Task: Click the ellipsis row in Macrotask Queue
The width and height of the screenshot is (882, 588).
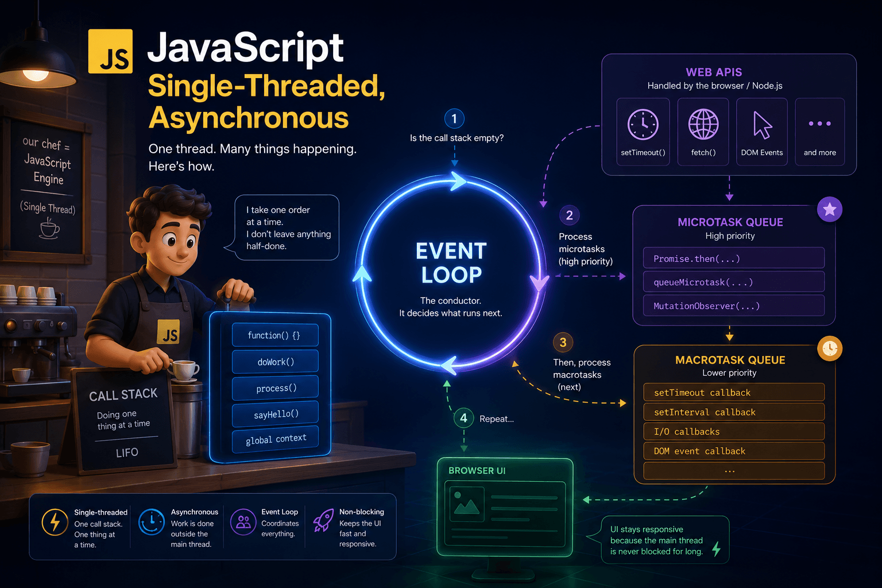Action: 734,471
